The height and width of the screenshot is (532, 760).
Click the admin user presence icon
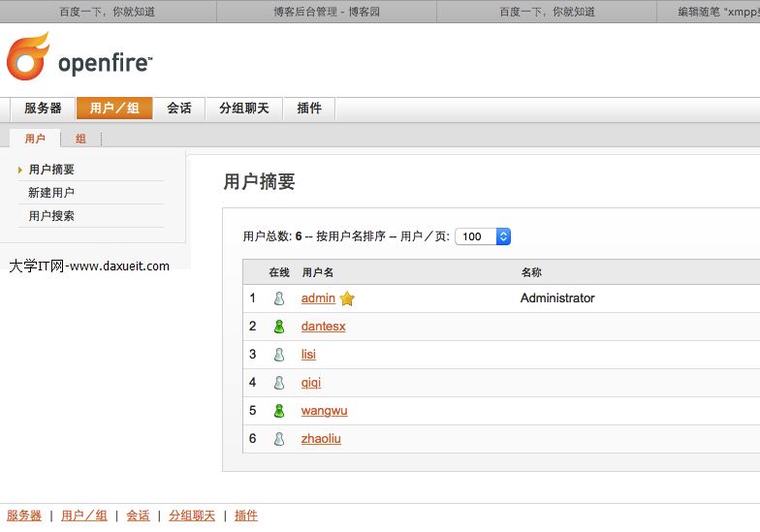coord(279,298)
